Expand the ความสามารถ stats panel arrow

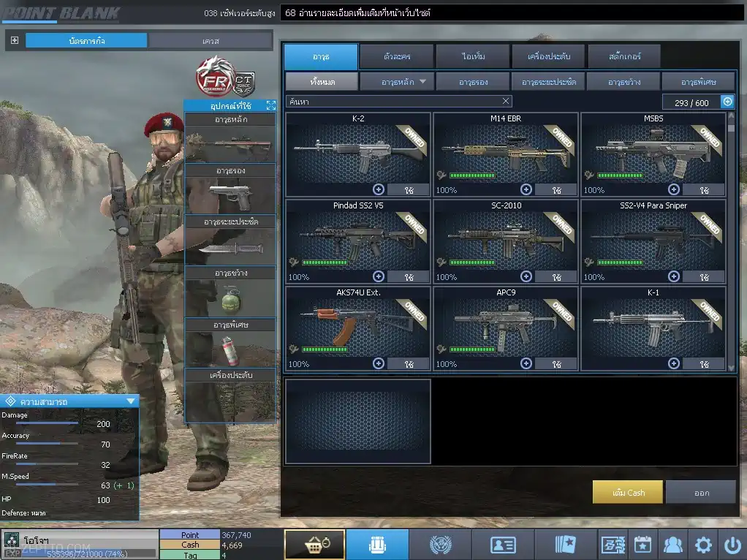tap(130, 401)
